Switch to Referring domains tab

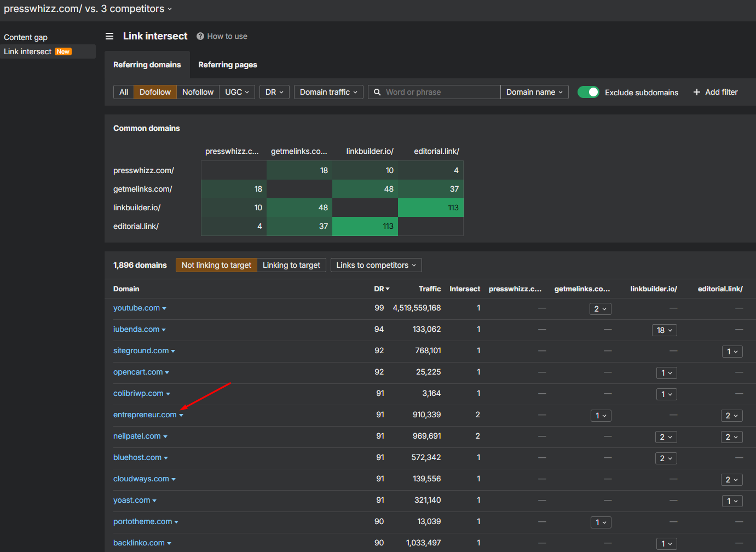point(147,65)
